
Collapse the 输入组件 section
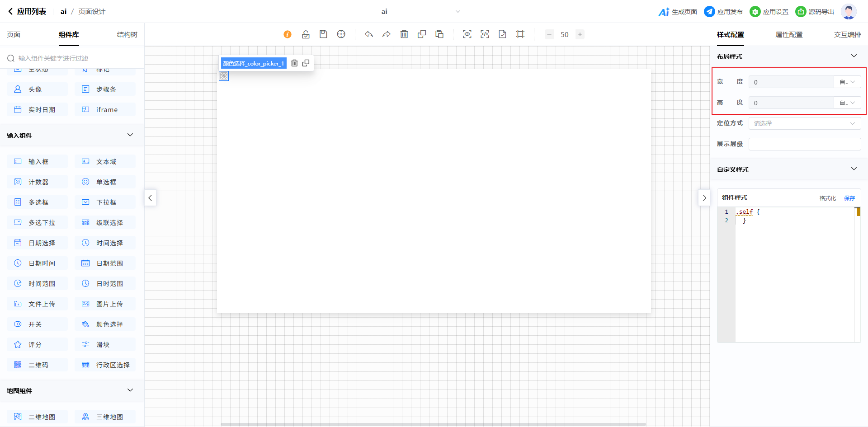tap(130, 135)
